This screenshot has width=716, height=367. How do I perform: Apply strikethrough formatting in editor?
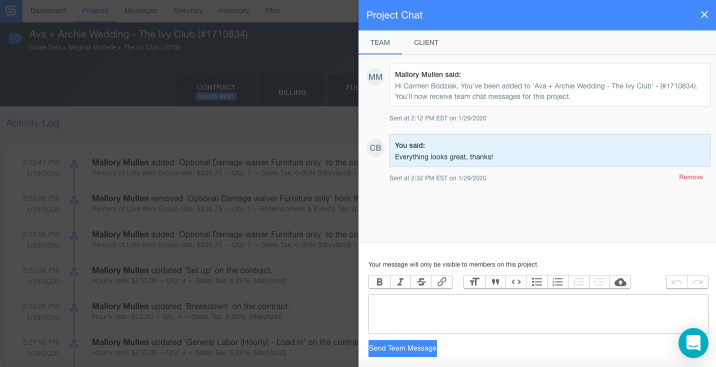(x=421, y=282)
